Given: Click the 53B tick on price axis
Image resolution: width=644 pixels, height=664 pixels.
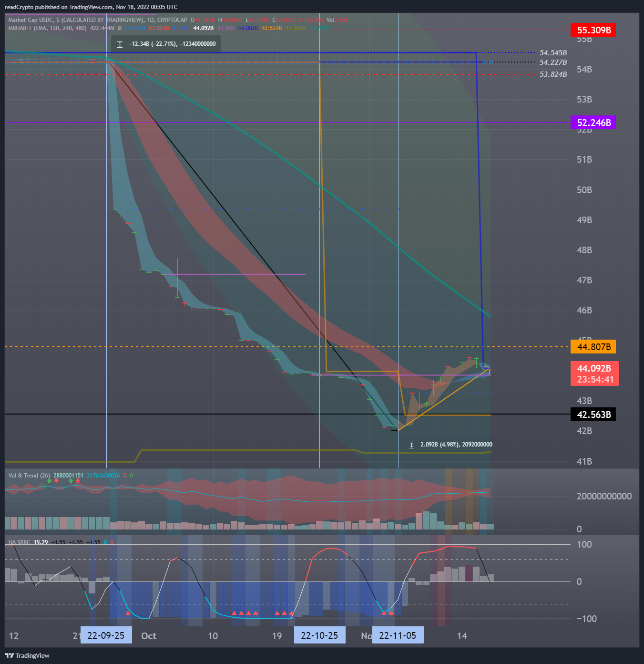Looking at the screenshot, I should coord(584,99).
